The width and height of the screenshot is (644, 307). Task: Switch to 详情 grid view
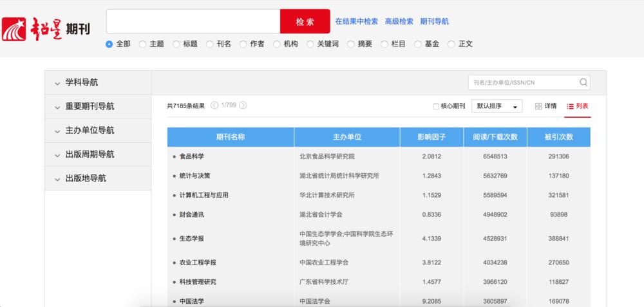click(546, 106)
